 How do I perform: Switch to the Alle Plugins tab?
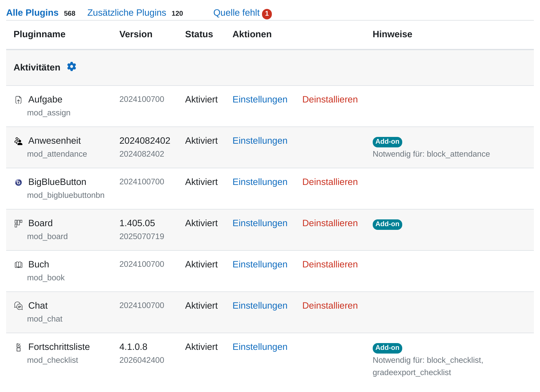coord(32,13)
